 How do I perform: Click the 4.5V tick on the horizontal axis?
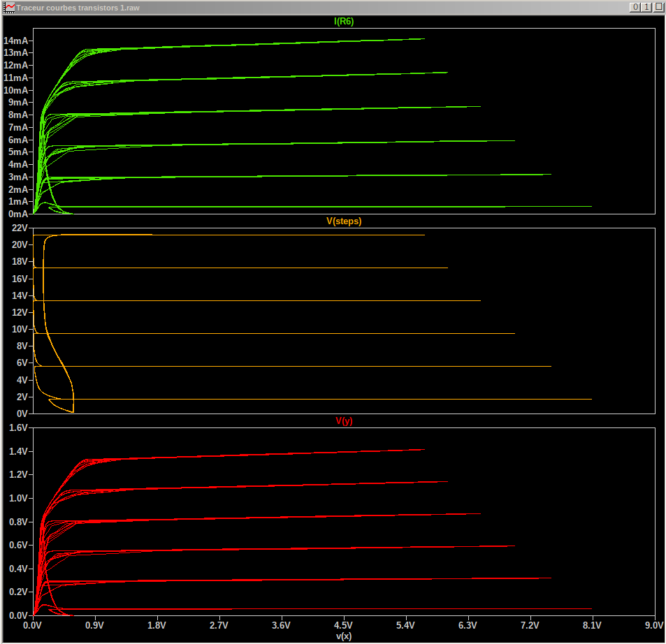[x=343, y=625]
